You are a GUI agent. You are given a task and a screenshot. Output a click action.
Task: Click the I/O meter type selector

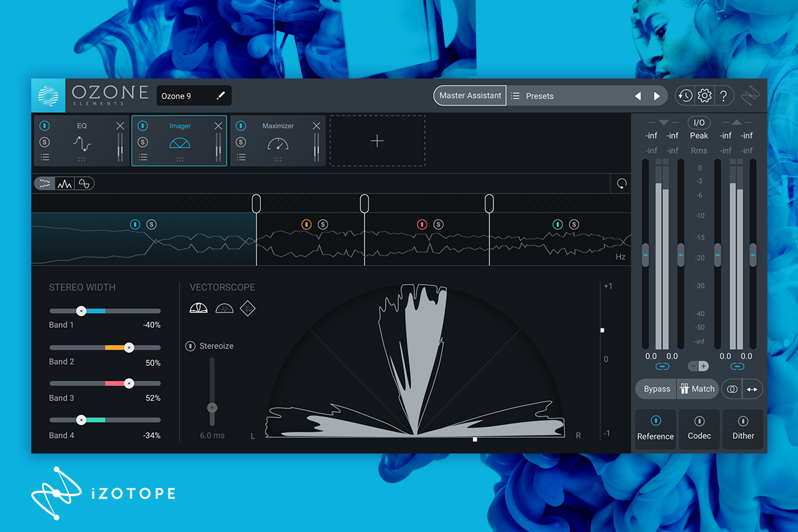699,122
